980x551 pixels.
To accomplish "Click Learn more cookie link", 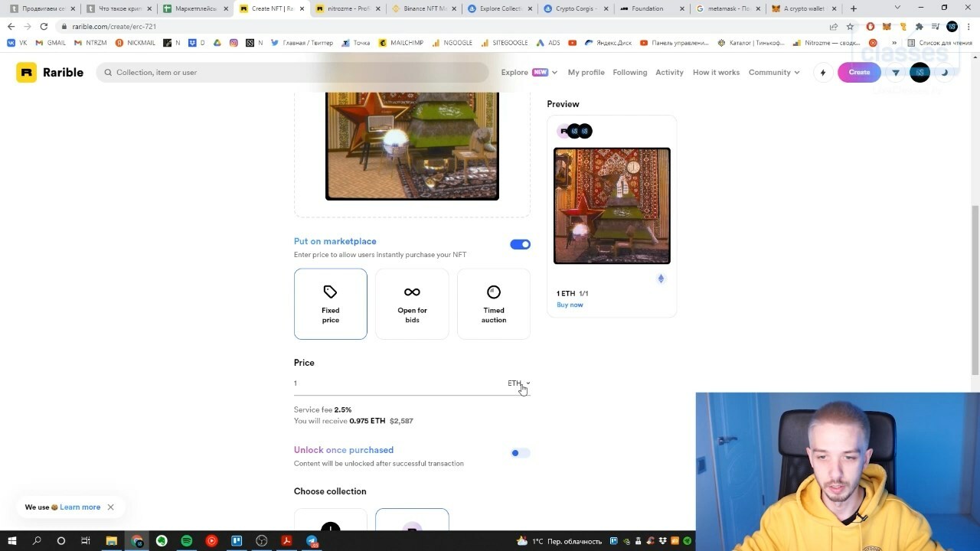I will (80, 507).
